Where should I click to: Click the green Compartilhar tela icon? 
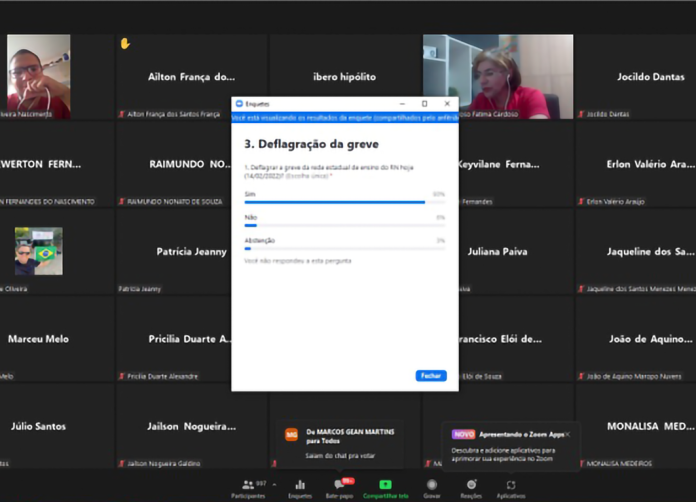tap(385, 484)
